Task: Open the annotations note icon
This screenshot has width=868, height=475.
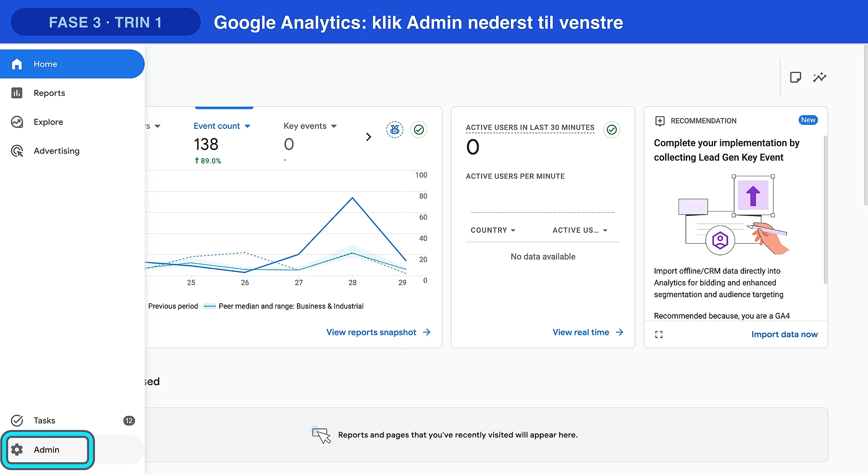Action: (796, 77)
